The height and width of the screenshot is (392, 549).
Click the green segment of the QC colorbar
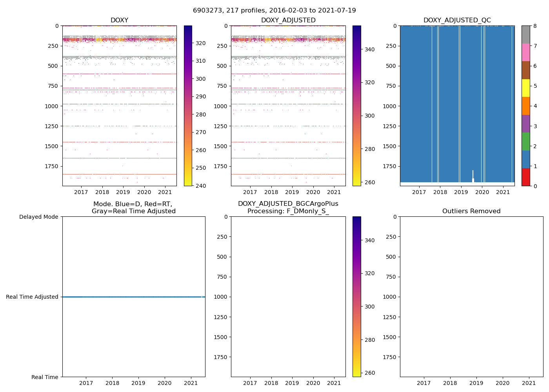pyautogui.click(x=525, y=141)
